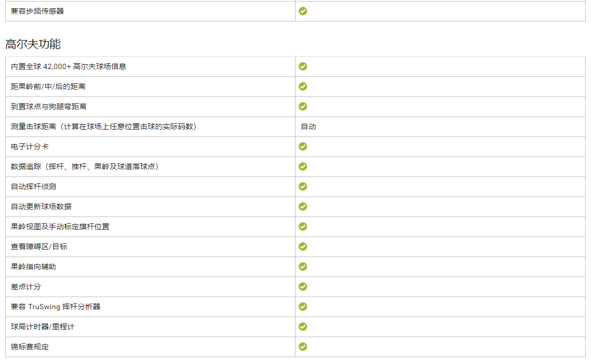Click the 自动 value for 测量击球距离

308,126
